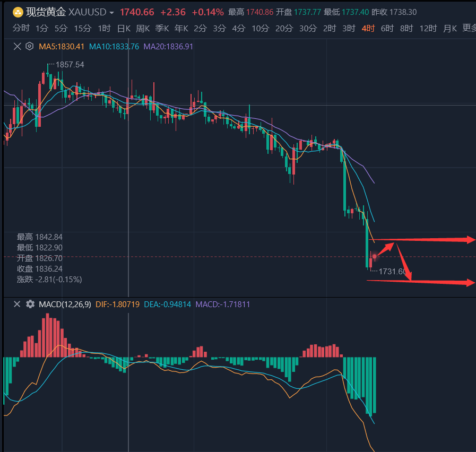Switch to 年K chart
This screenshot has height=452, width=476.
click(181, 28)
